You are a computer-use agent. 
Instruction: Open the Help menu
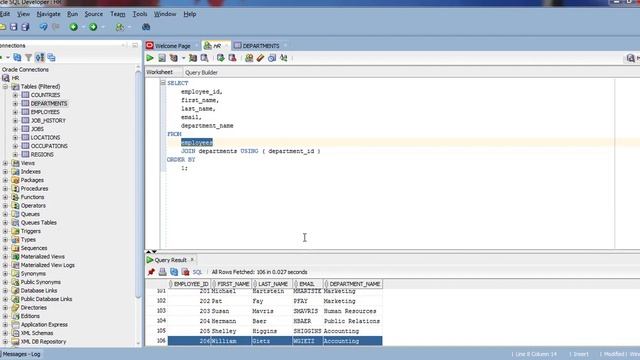tap(189, 14)
